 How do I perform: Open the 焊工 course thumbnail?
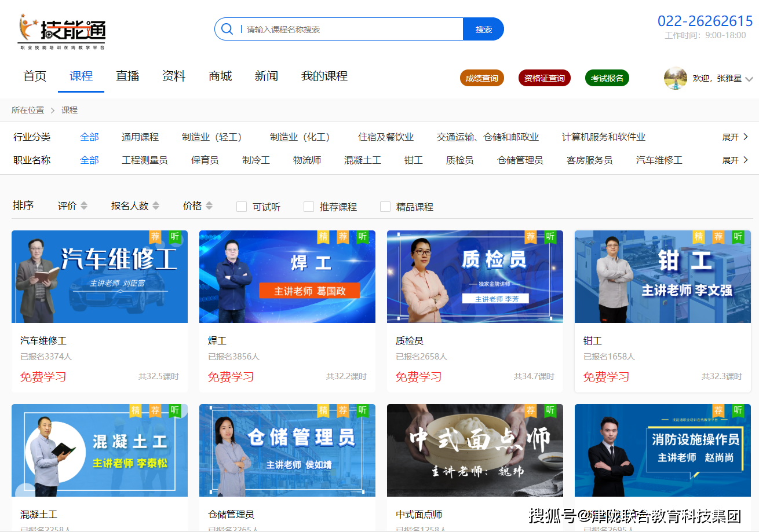[287, 277]
